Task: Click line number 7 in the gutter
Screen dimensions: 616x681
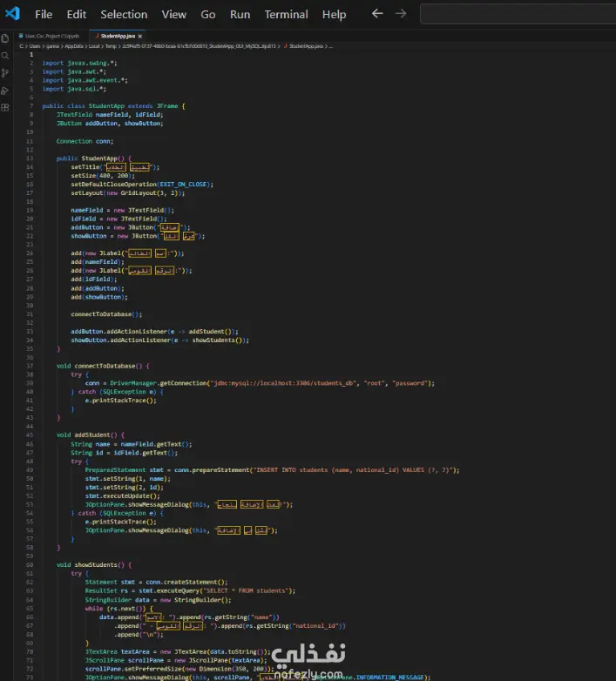Action: 31,106
